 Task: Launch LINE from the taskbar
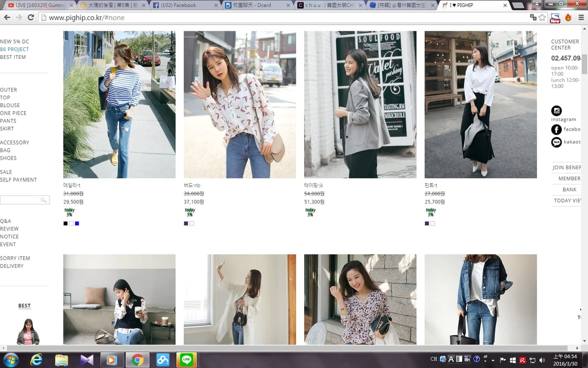coord(187,360)
